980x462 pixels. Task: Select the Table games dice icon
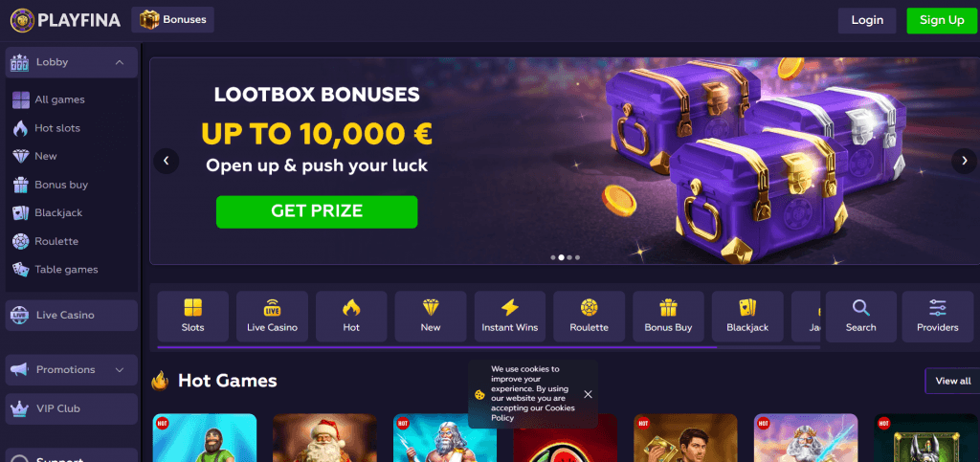pos(21,270)
